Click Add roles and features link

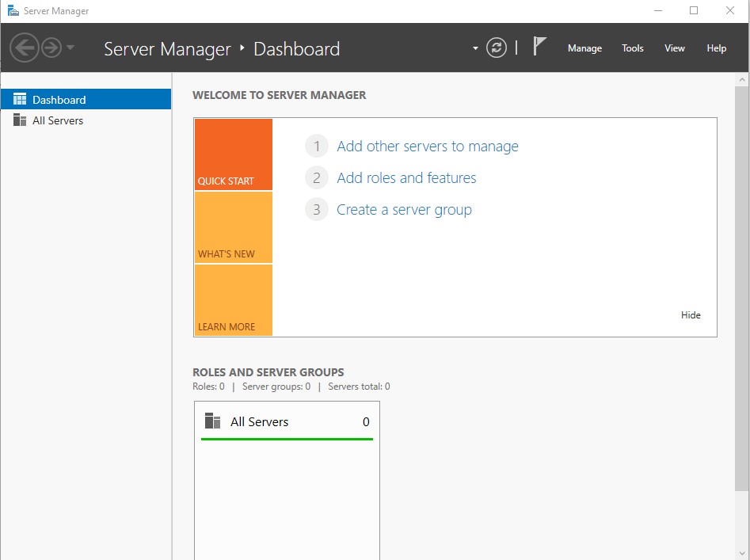[x=406, y=178]
